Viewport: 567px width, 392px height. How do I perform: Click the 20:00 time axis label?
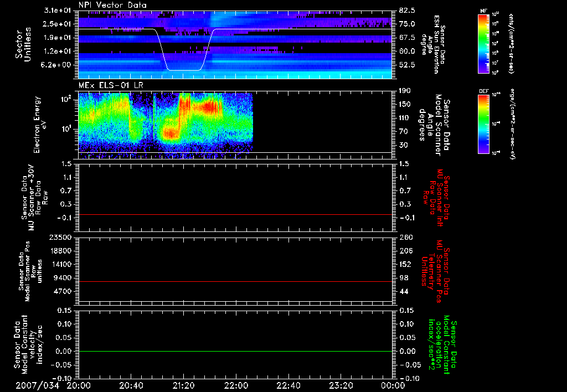[79, 385]
